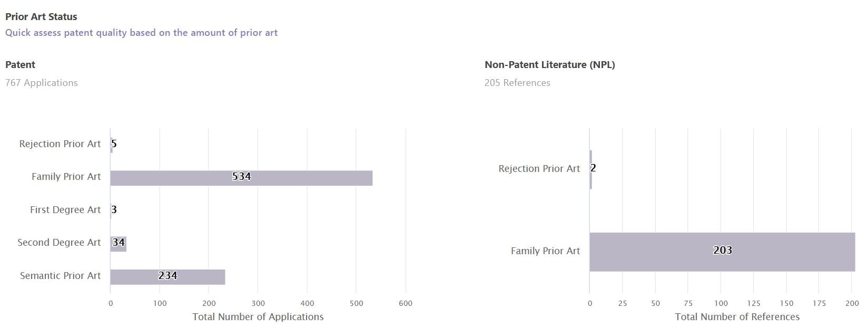
Task: Click the Second Degree Art axis label
Action: pos(59,243)
